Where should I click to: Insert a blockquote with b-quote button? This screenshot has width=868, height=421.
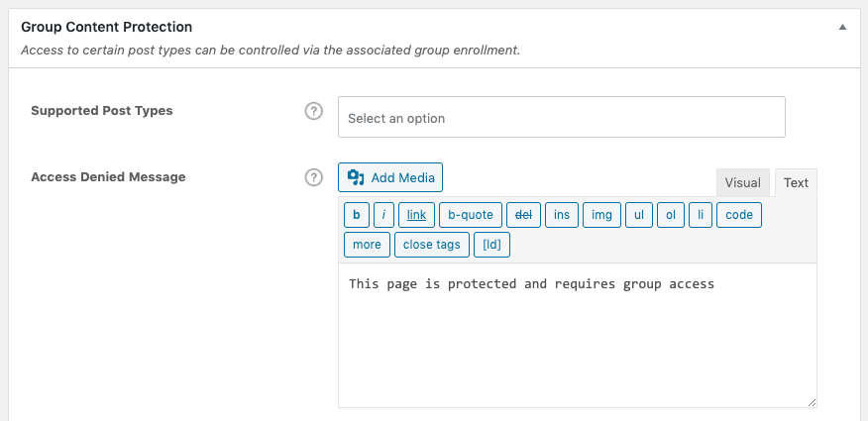pos(471,215)
